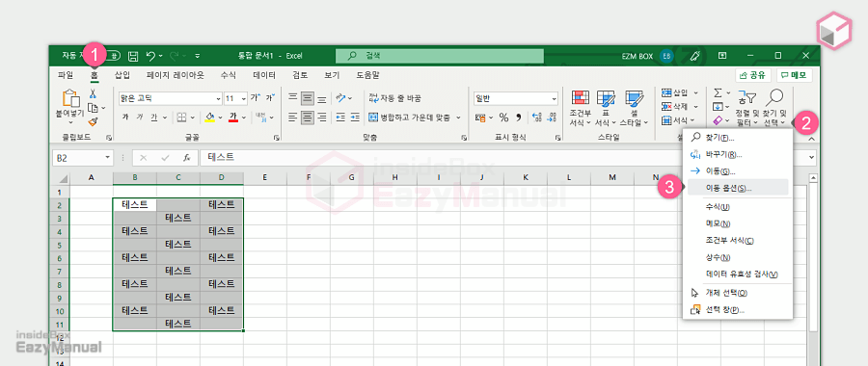
Task: Select 이동 옵션(S)... in the menu
Action: (738, 188)
